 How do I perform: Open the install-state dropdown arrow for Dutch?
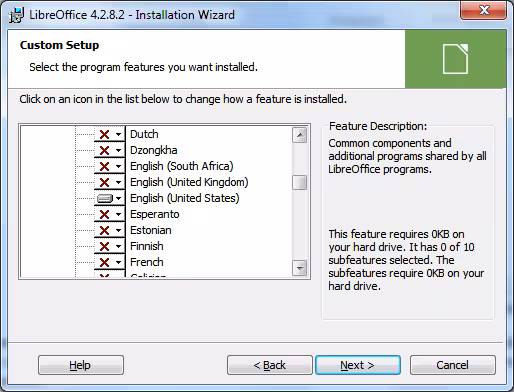coord(118,135)
